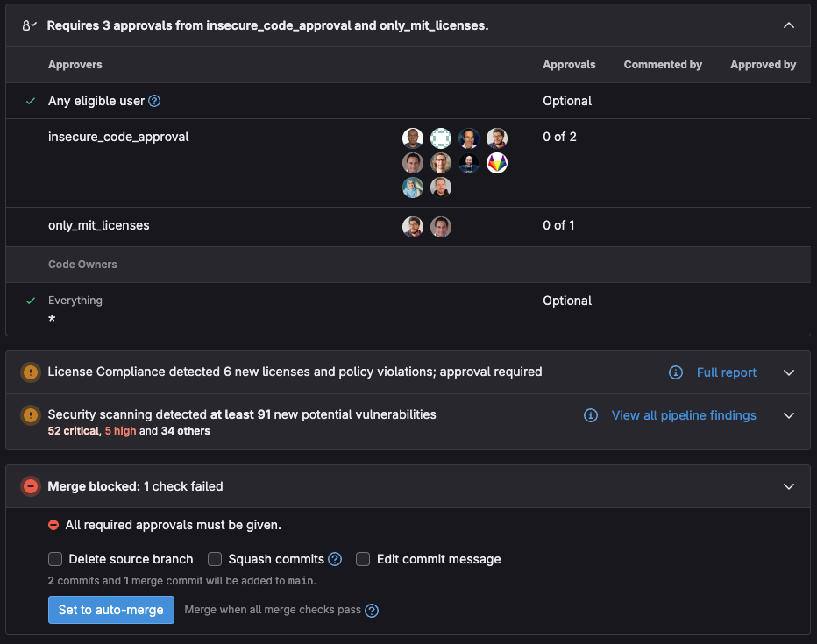Viewport: 817px width, 644px height.
Task: Click the info icon beside Full report
Action: [675, 372]
